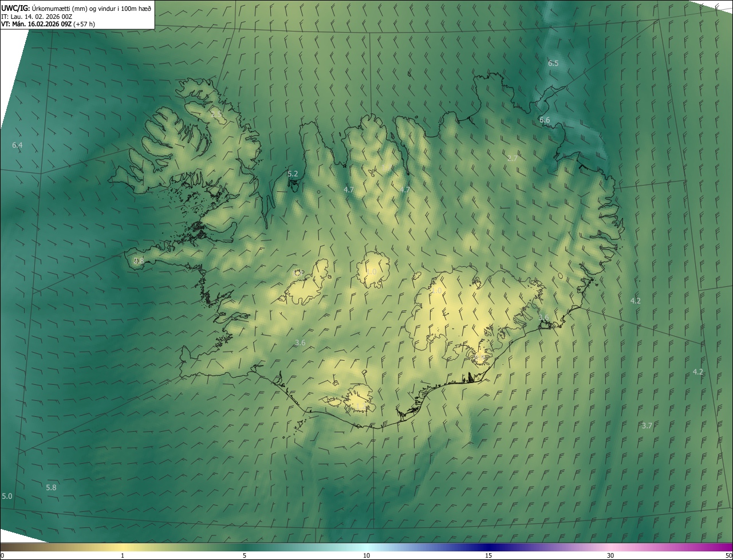733x560 pixels.
Task: Click the 1.2 value label on the southern glacier
Action: pyautogui.click(x=361, y=405)
